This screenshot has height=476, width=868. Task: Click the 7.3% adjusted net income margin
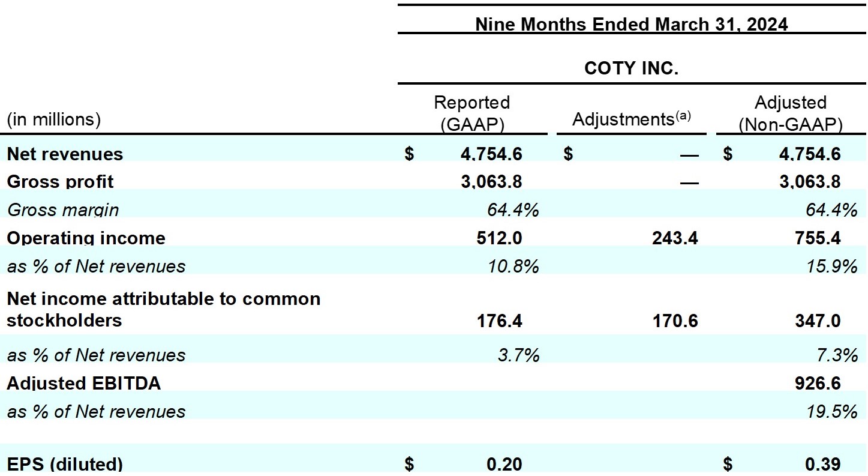click(x=836, y=355)
